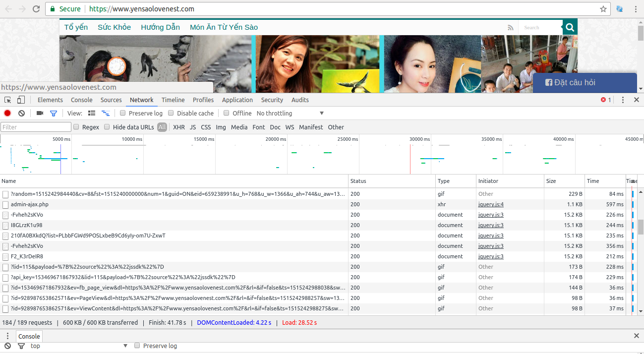Open the Sức Khỏe menu link
This screenshot has height=354, width=644.
[x=114, y=27]
